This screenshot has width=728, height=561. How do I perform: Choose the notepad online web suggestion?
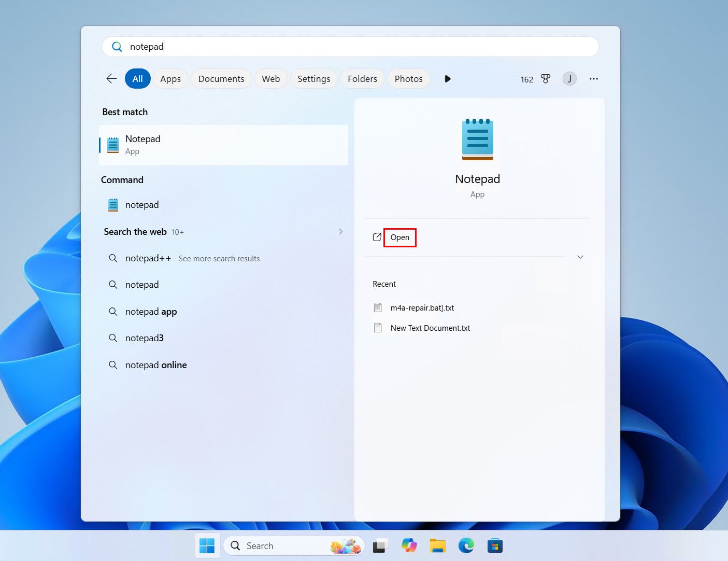click(224, 365)
